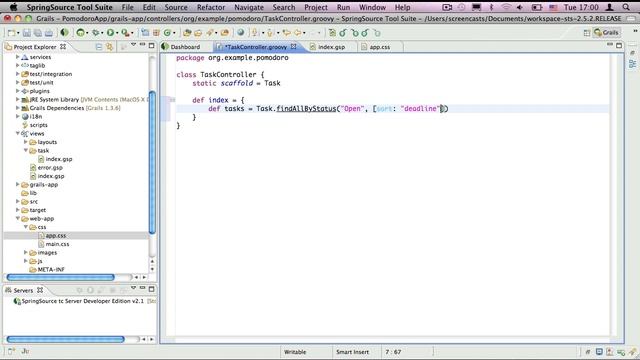This screenshot has height=360, width=640.
Task: Click the New file wizard toolbar icon
Action: tap(11, 33)
